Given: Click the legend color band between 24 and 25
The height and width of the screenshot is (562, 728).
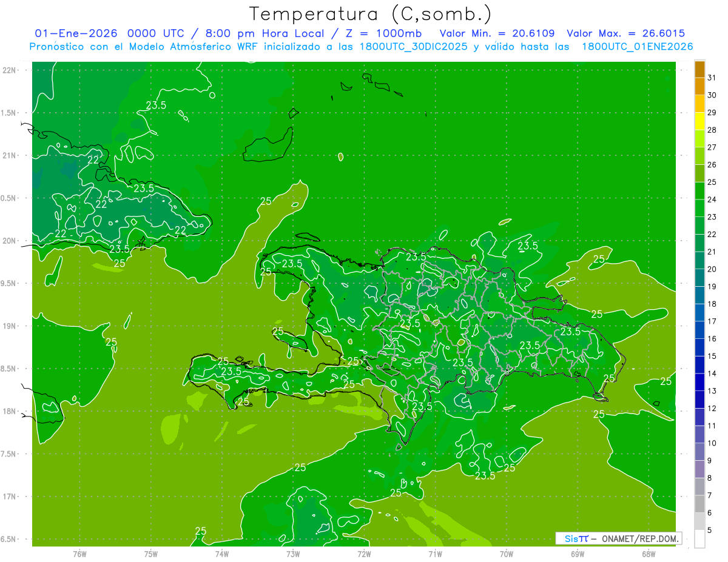Looking at the screenshot, I should [x=699, y=190].
